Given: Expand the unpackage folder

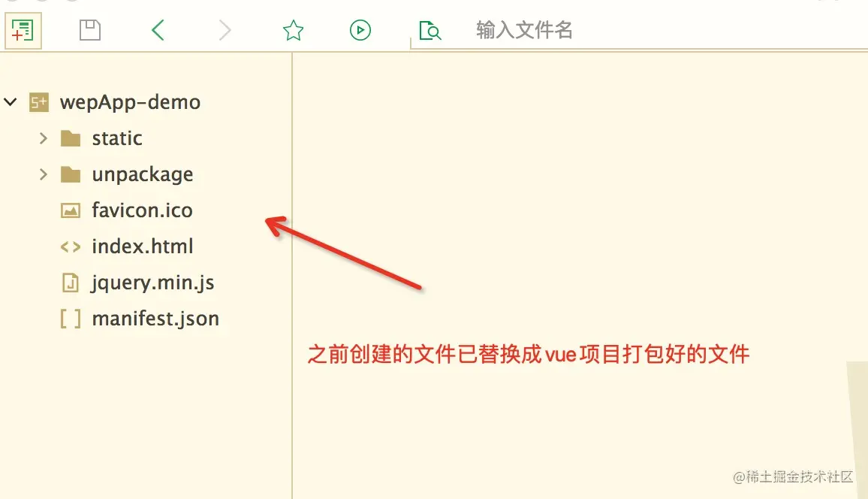Looking at the screenshot, I should pyautogui.click(x=44, y=174).
